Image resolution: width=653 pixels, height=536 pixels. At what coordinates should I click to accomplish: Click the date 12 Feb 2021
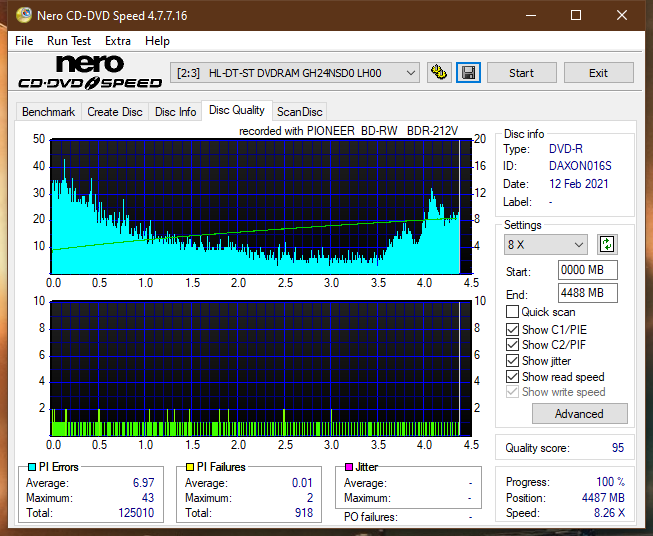pyautogui.click(x=578, y=184)
